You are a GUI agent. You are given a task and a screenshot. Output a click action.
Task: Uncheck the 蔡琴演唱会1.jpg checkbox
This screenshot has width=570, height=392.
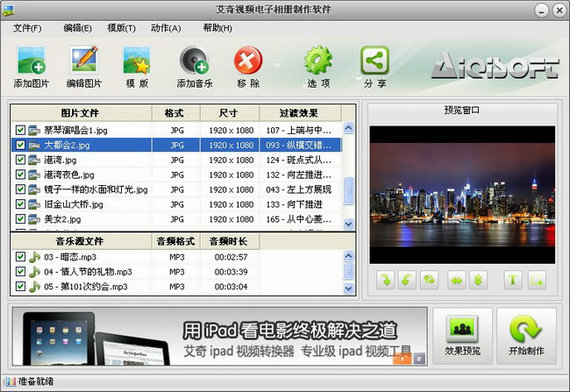click(x=20, y=130)
